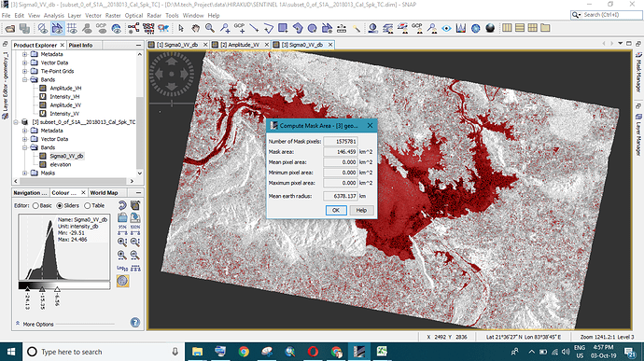Click the 100% histogram stretch icon
Screen dimensions: 644x361
pos(135,230)
